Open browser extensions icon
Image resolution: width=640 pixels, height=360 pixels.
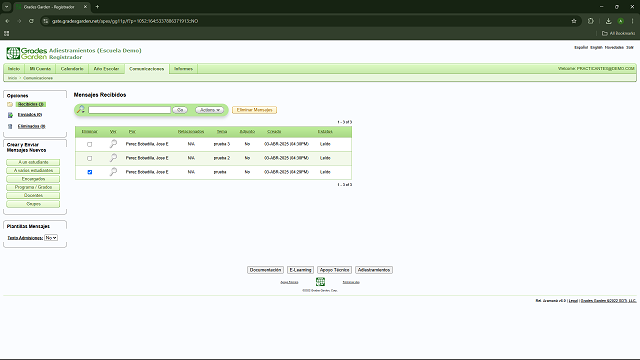pos(591,21)
